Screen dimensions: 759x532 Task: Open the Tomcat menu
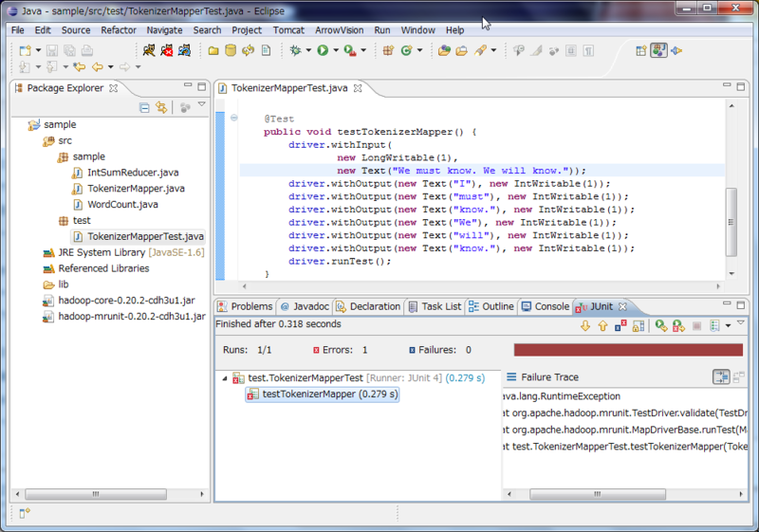pyautogui.click(x=288, y=30)
